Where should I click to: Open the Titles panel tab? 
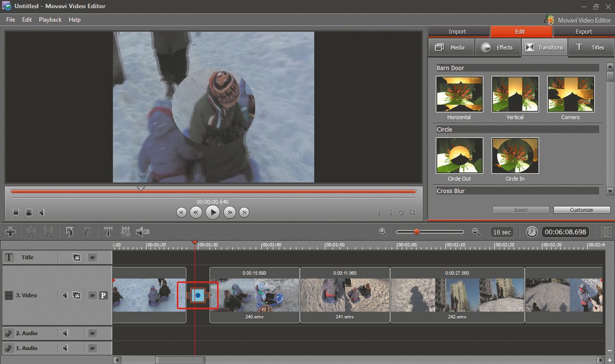pos(591,47)
